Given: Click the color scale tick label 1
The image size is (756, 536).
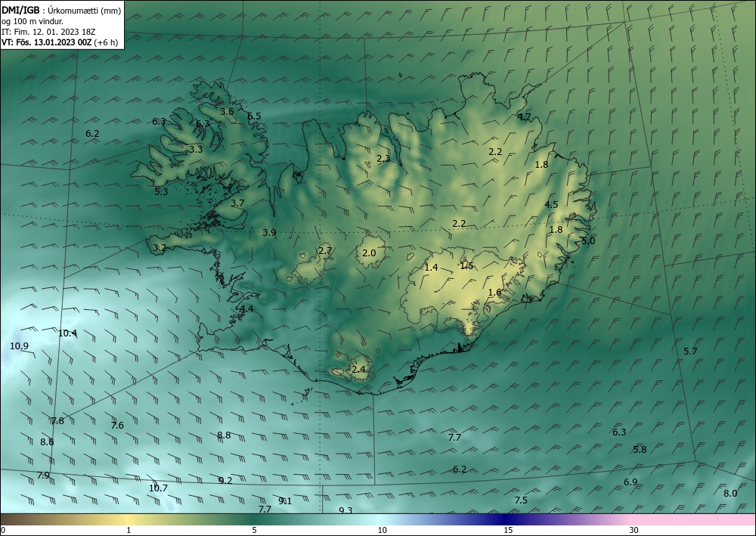Looking at the screenshot, I should 129,530.
